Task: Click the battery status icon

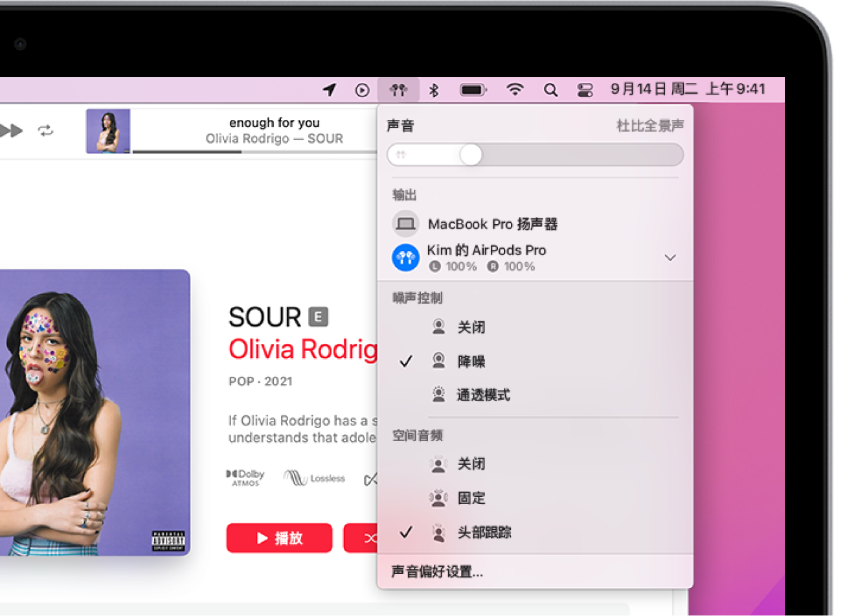Action: (473, 89)
